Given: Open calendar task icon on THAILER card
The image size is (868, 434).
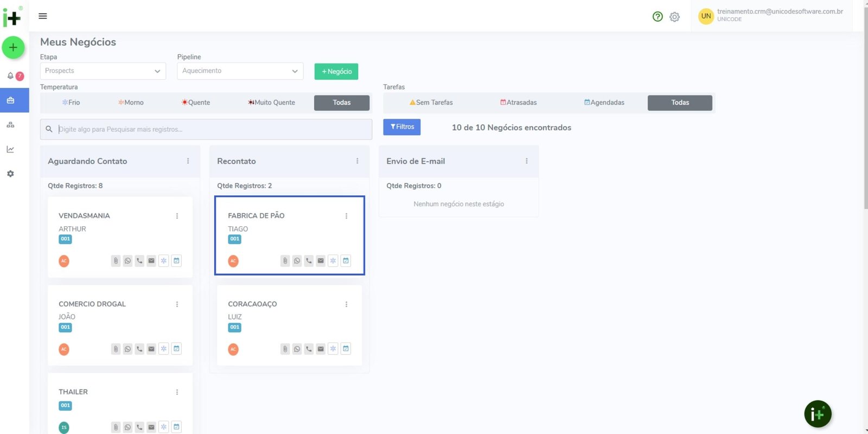Looking at the screenshot, I should click(176, 427).
